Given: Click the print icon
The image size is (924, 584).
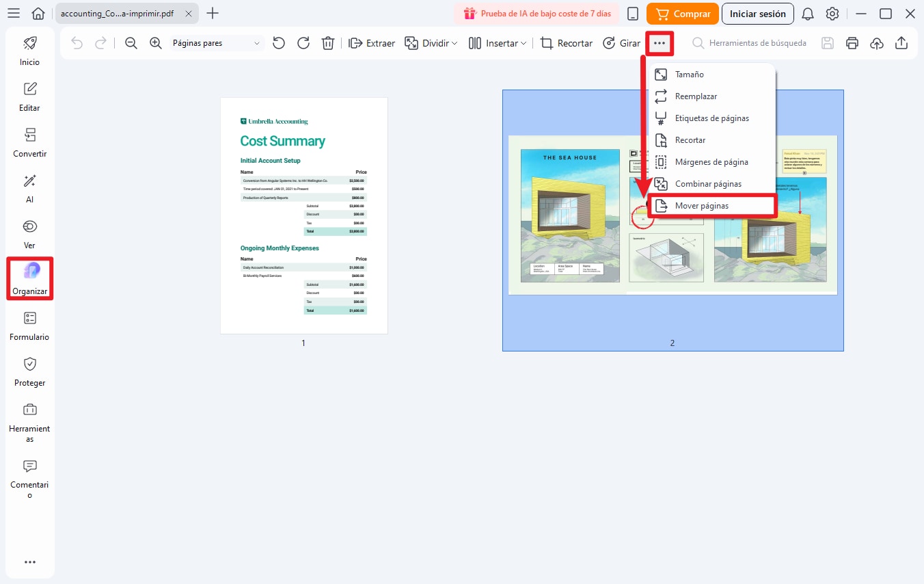Looking at the screenshot, I should coord(852,43).
